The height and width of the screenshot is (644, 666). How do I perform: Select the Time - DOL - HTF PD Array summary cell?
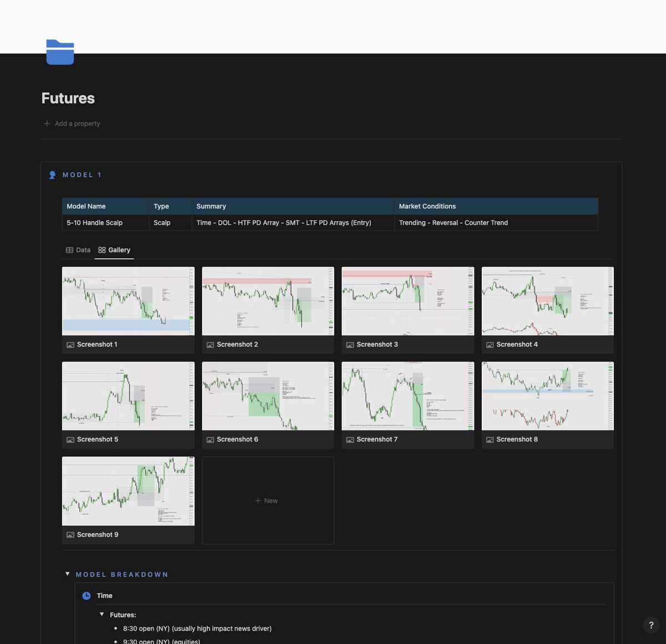pyautogui.click(x=293, y=222)
